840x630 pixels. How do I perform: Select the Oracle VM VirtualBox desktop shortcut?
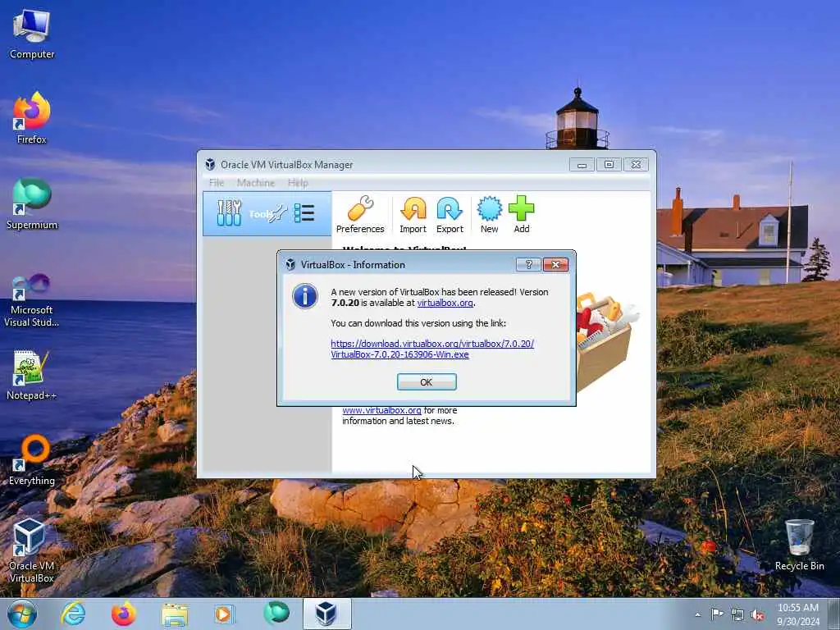coord(32,550)
